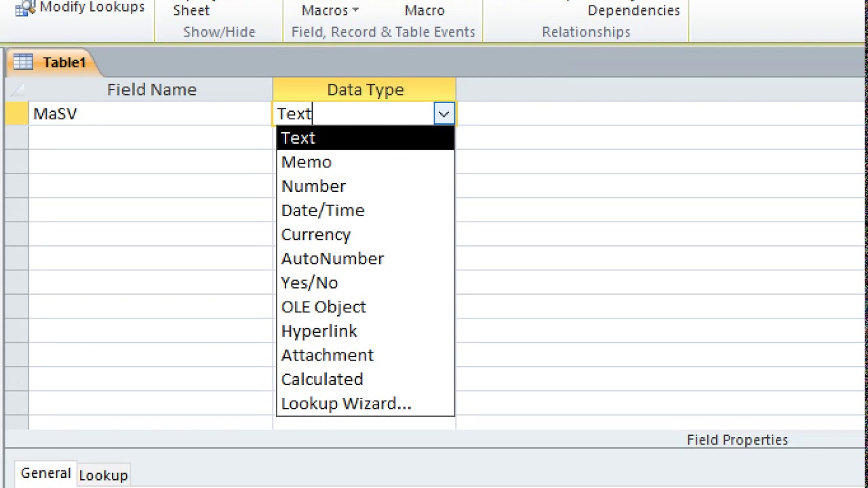Open the Macros dropdown in ribbon
This screenshot has width=868, height=488.
[330, 10]
